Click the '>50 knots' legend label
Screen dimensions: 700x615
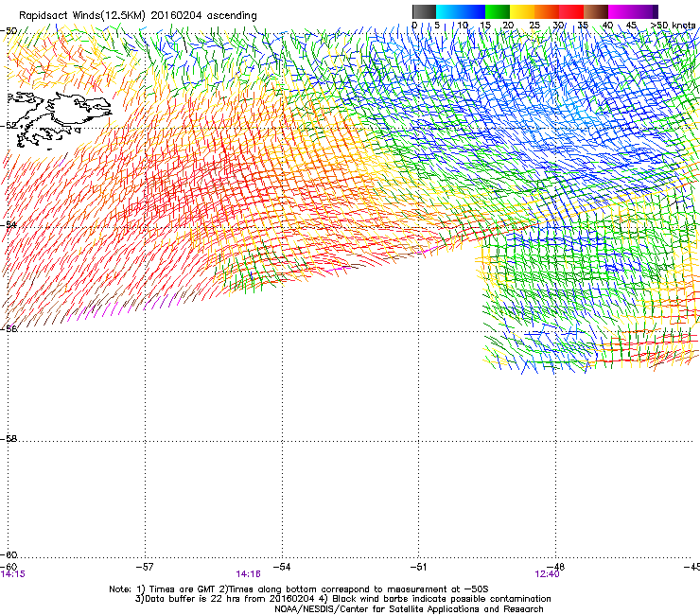click(674, 25)
